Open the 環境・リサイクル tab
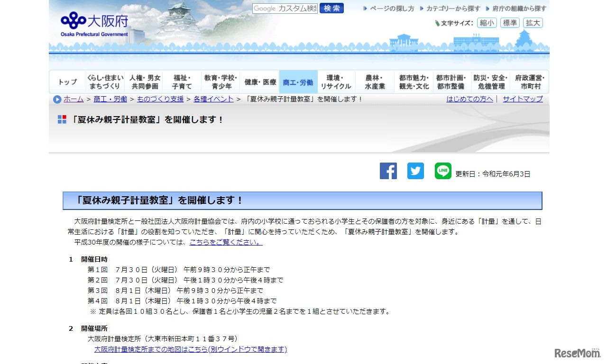Screen dimensions: 607x364 coord(336,82)
